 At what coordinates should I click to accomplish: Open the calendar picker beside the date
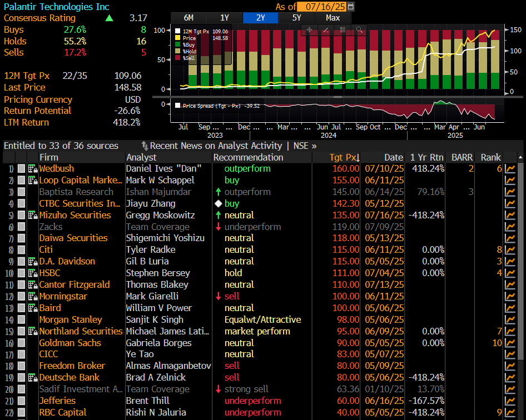[350, 6]
